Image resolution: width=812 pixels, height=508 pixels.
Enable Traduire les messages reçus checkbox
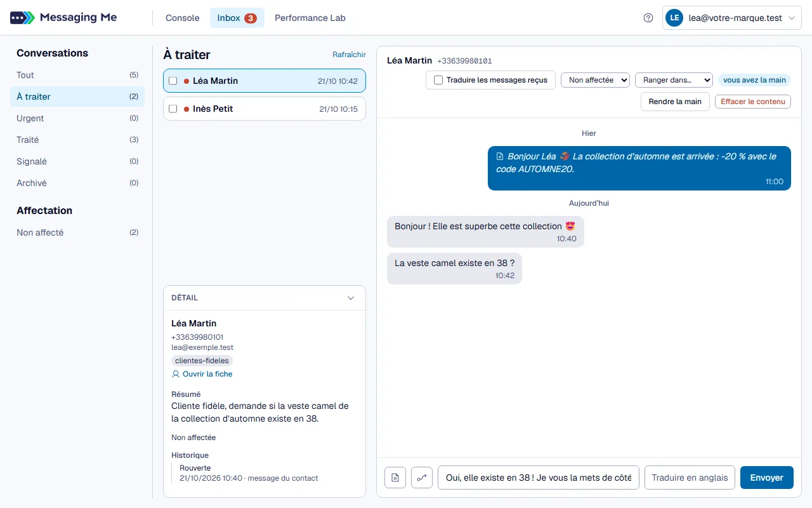(x=438, y=80)
